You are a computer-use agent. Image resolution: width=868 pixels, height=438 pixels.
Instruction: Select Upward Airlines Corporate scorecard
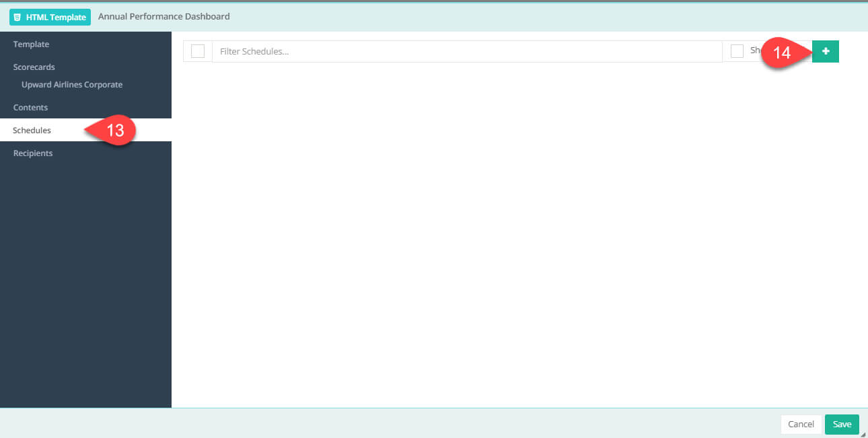click(x=72, y=85)
